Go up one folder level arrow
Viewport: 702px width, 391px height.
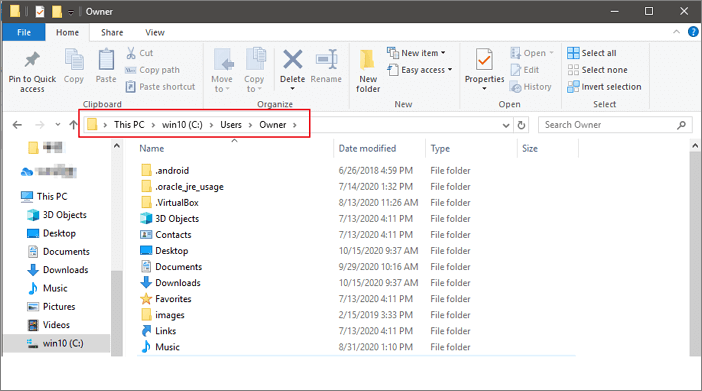[x=73, y=125]
